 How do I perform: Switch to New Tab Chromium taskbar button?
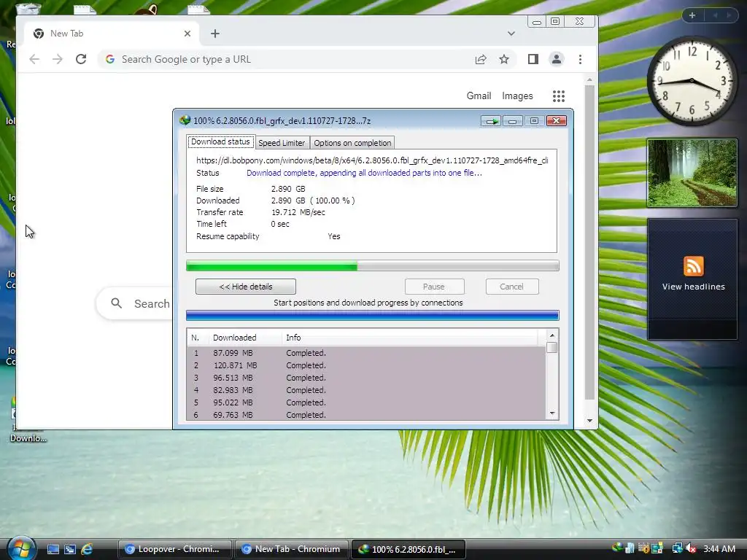click(x=293, y=549)
